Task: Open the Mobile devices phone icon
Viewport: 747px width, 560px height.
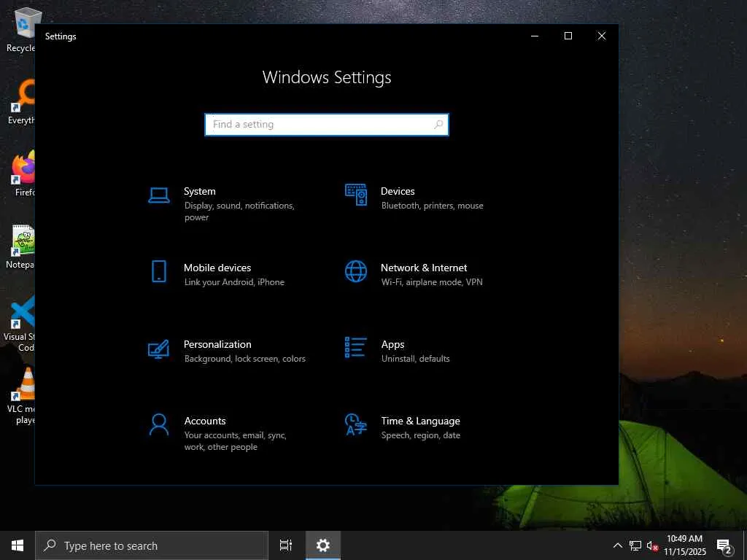Action: (x=158, y=271)
